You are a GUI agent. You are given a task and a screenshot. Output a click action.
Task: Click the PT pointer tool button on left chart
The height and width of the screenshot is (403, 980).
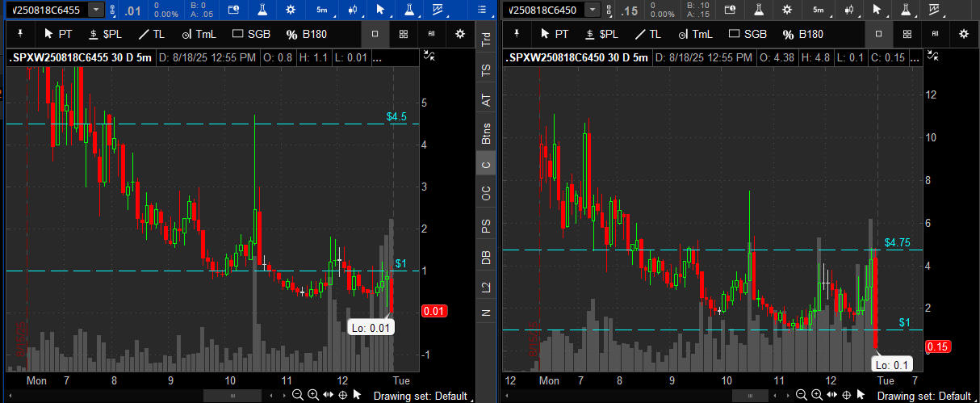pyautogui.click(x=58, y=34)
